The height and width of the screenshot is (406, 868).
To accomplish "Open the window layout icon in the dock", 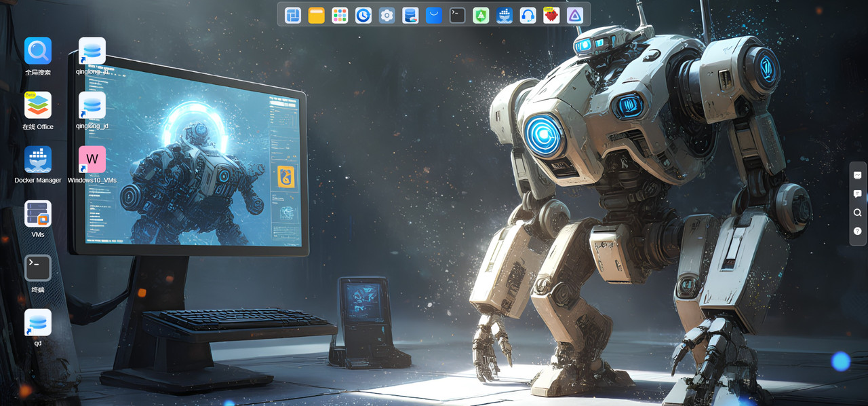I will tap(293, 15).
